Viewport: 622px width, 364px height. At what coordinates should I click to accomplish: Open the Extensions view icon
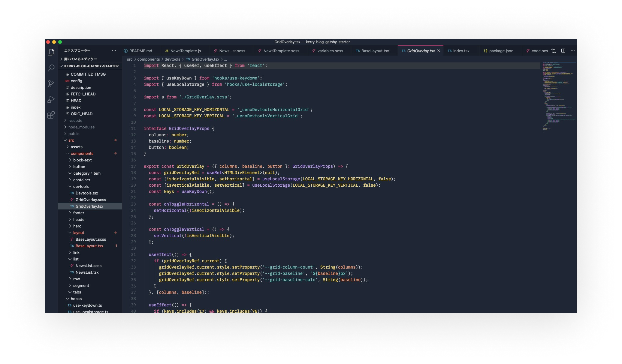pyautogui.click(x=51, y=115)
